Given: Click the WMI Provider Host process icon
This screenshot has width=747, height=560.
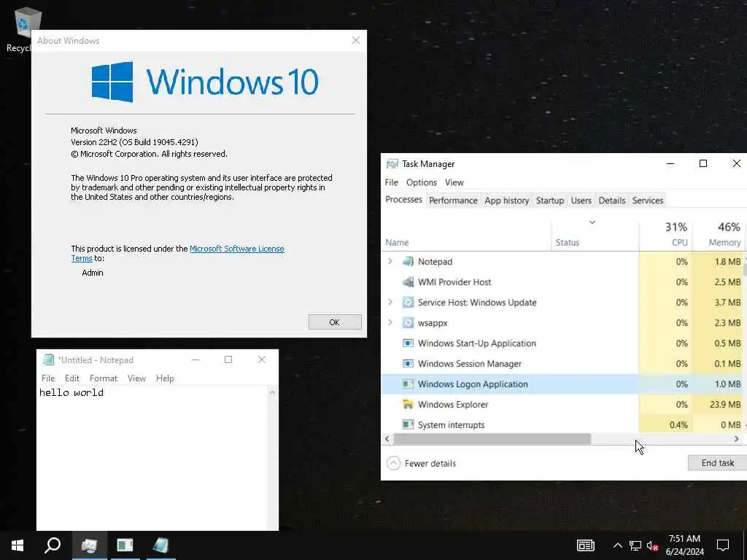Looking at the screenshot, I should pyautogui.click(x=408, y=282).
